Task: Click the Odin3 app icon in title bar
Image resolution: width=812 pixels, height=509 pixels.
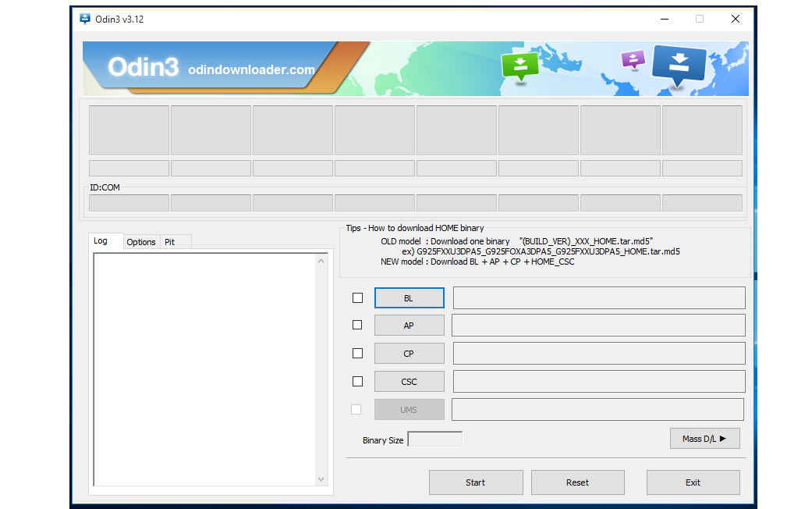Action: [x=85, y=19]
